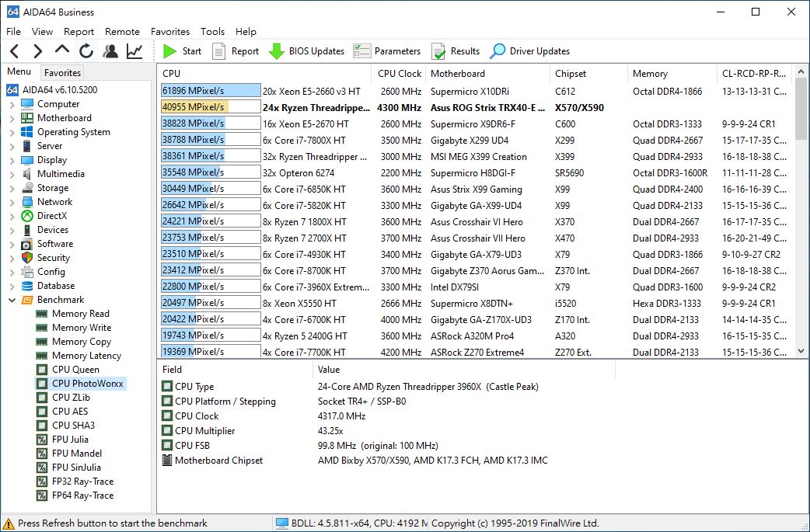Click the Refresh icon in toolbar
The height and width of the screenshot is (532, 810).
tap(86, 51)
